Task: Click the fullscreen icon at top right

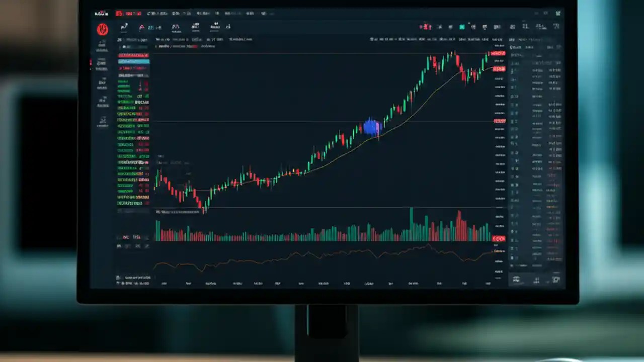Action: pos(556,14)
